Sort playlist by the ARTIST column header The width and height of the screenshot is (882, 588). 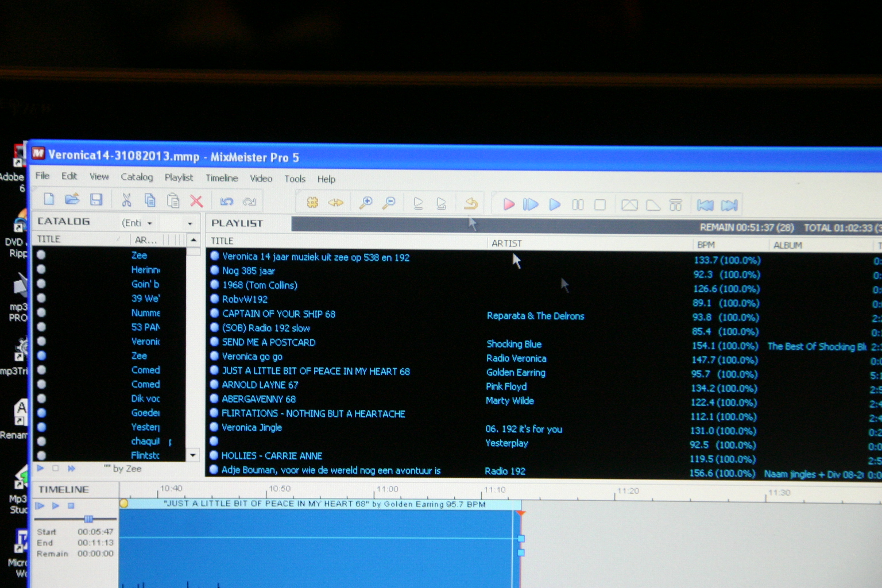click(506, 243)
